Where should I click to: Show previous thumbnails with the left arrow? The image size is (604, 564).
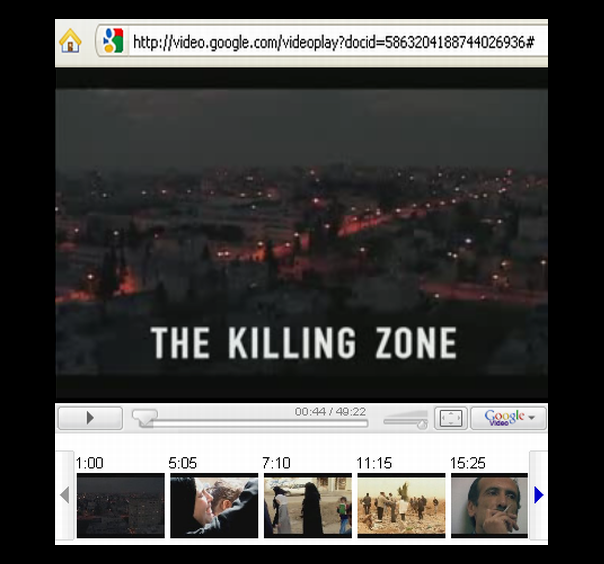pyautogui.click(x=65, y=495)
